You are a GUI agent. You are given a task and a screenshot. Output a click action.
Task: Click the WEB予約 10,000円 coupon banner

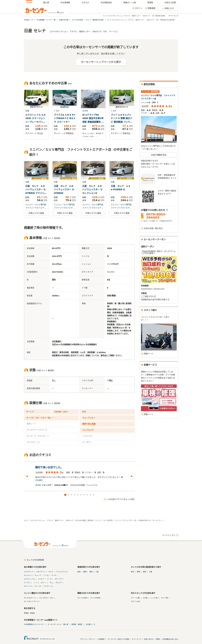click(x=159, y=269)
